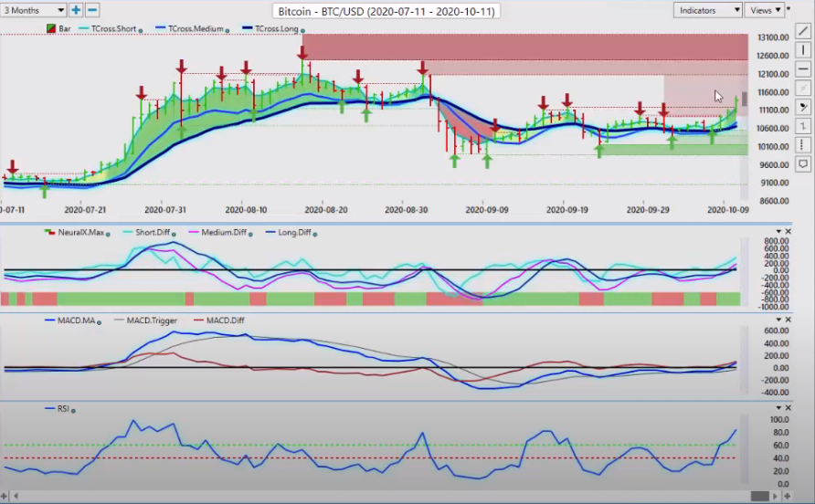This screenshot has width=815, height=504.
Task: Click the TCross.Medium legend label
Action: (196, 28)
